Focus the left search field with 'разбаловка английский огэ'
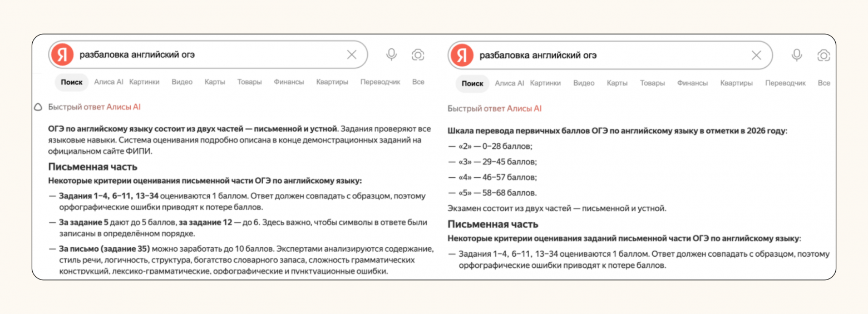Screen dimensions: 868x314 (209, 54)
